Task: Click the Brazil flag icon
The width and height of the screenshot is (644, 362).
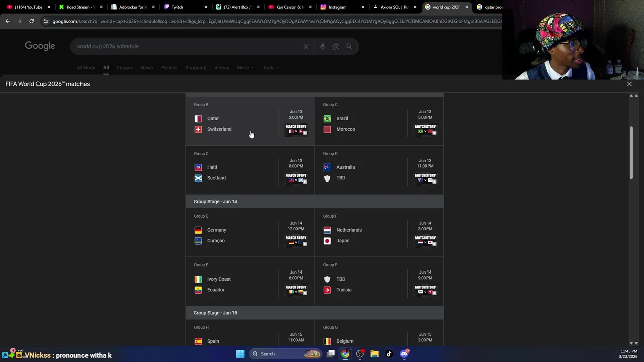Action: 327,119
